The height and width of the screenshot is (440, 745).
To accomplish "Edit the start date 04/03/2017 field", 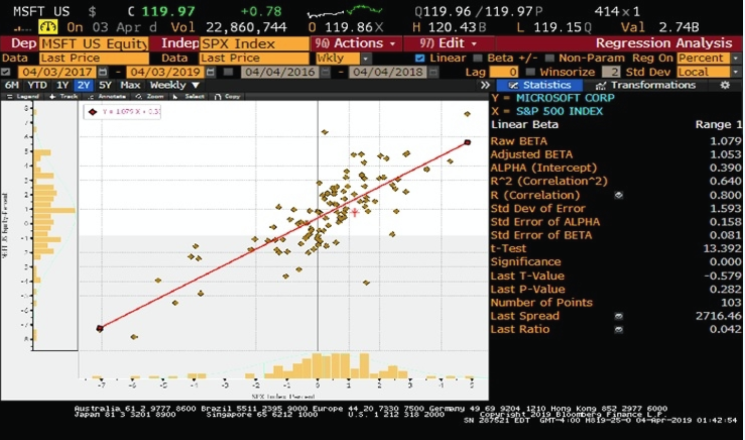I will click(x=57, y=72).
